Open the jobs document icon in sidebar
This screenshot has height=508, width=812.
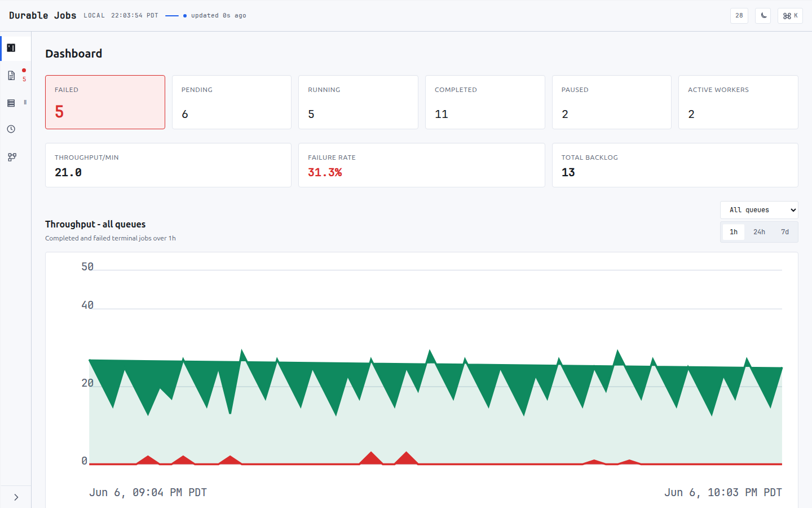(x=11, y=76)
